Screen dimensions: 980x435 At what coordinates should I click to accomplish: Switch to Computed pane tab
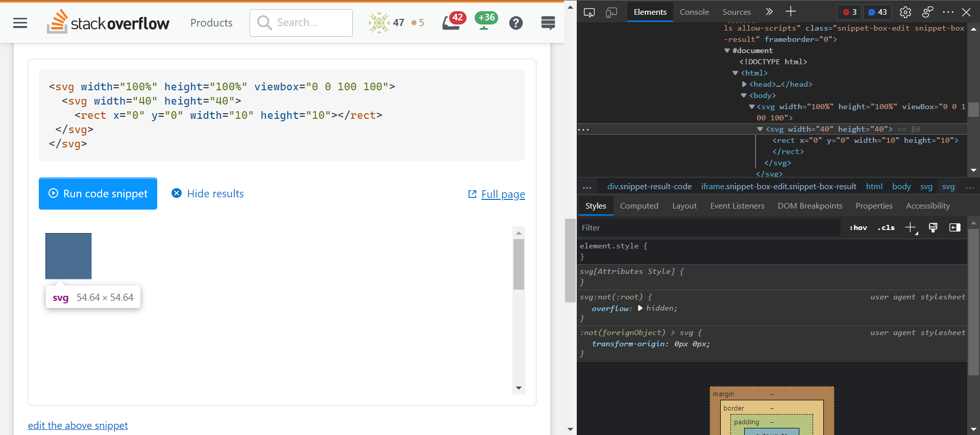click(639, 206)
